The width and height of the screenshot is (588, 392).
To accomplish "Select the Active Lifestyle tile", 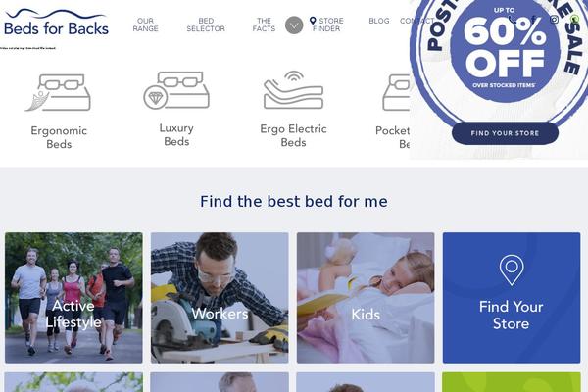I will (x=73, y=298).
